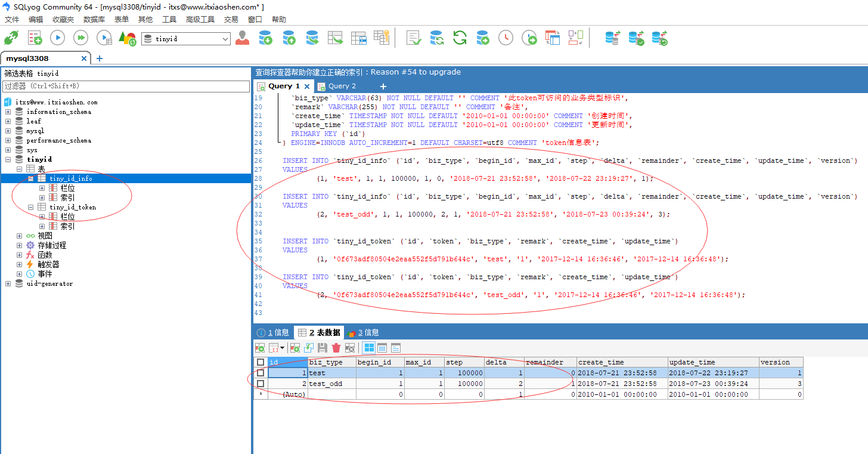Switch to the Query 2 tab
Screen dimensions: 868x454
342,87
